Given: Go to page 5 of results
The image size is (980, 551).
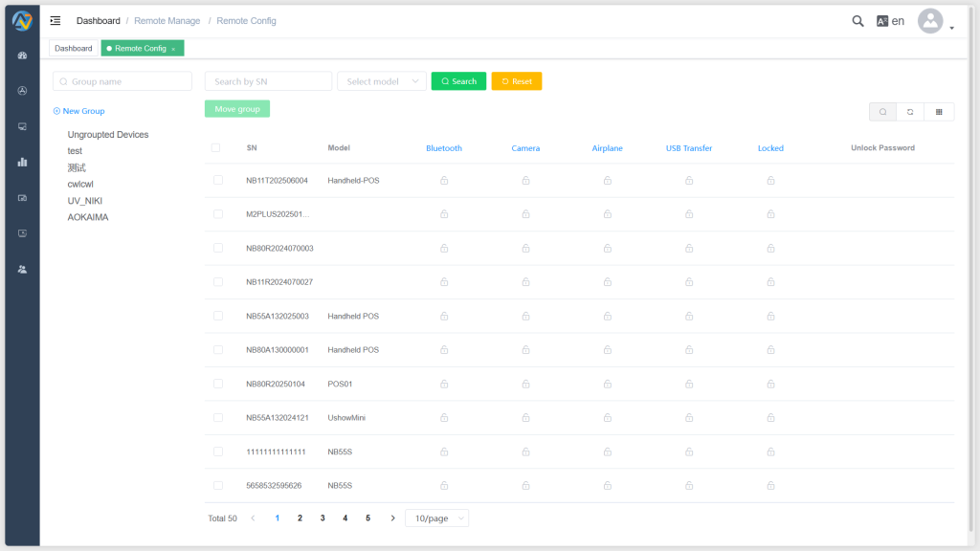Looking at the screenshot, I should (x=368, y=518).
